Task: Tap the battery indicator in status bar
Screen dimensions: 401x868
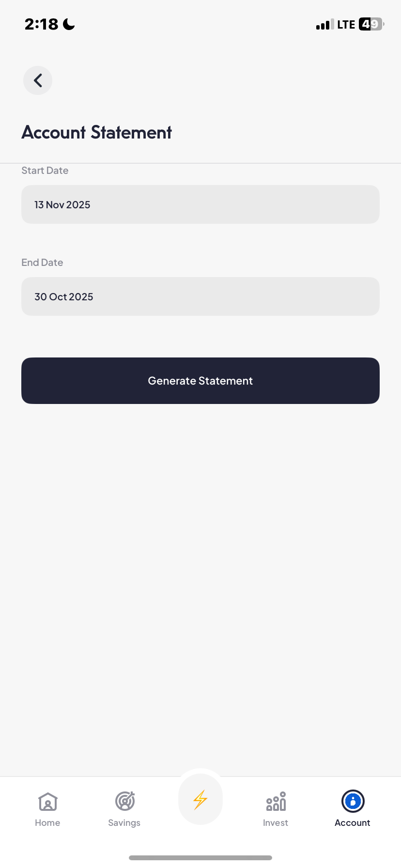Action: 371,24
